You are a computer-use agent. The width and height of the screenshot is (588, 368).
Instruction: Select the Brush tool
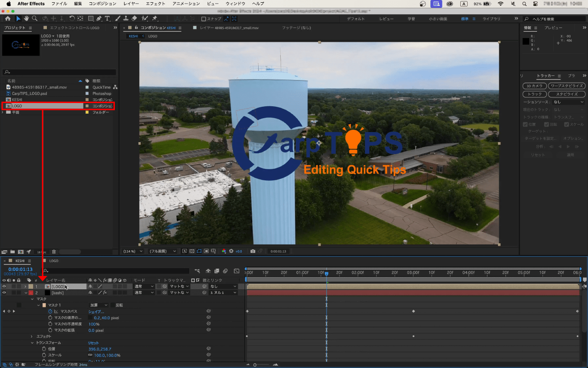point(118,18)
